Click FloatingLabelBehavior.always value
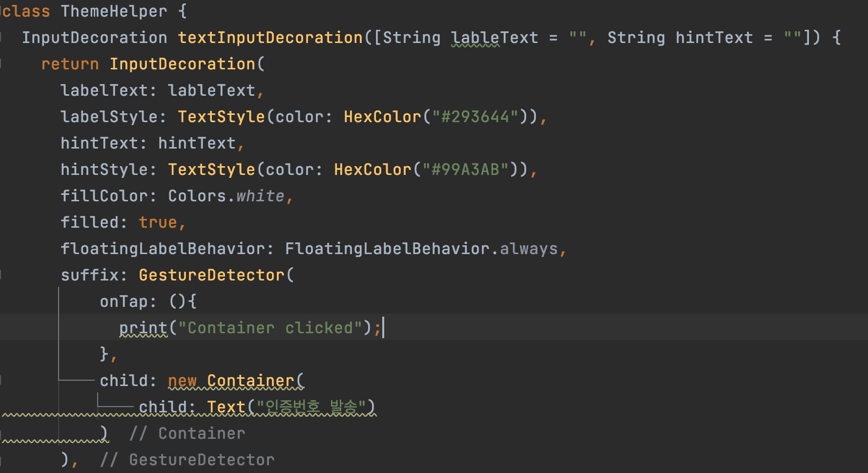Viewport: 868px width, 473px height. click(x=421, y=249)
